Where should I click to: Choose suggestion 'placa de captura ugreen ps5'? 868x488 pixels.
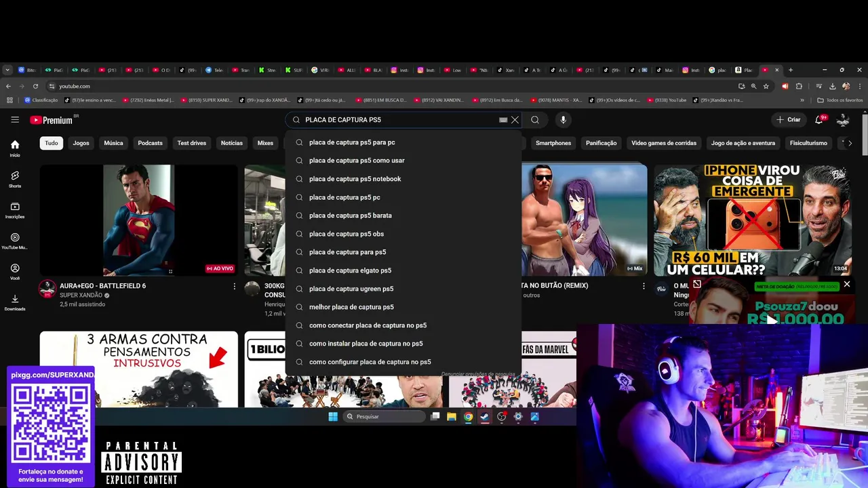point(403,289)
